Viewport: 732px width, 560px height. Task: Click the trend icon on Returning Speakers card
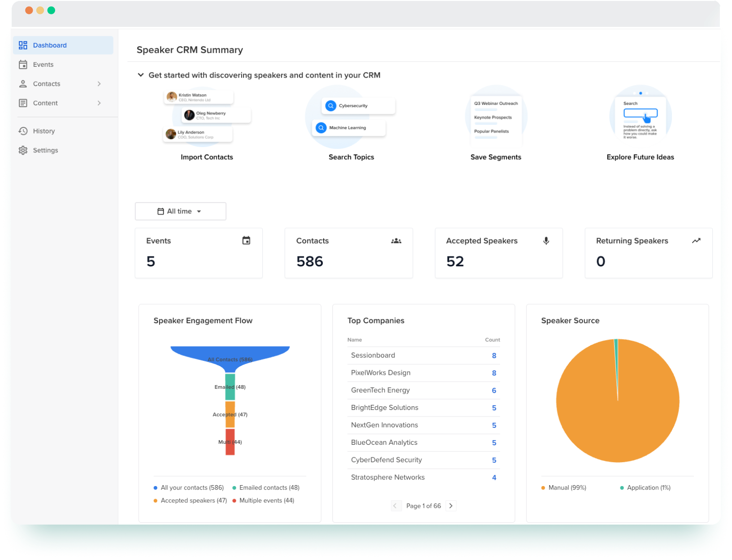pyautogui.click(x=696, y=241)
